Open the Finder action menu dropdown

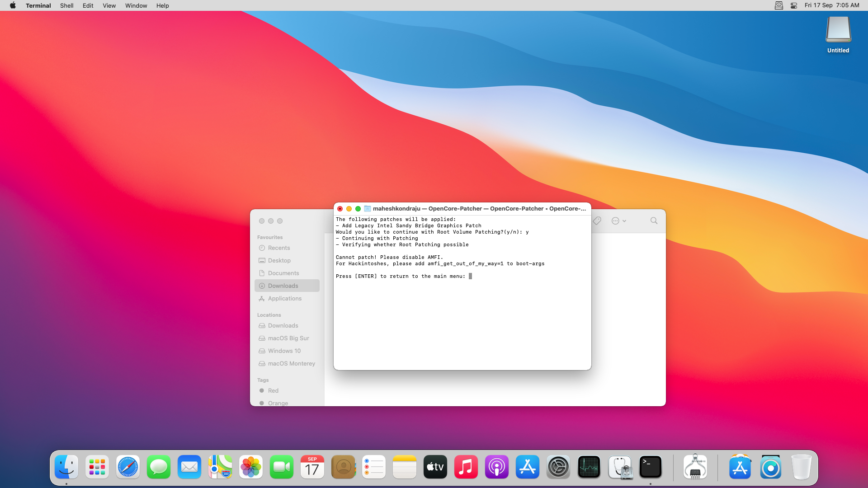pyautogui.click(x=618, y=221)
